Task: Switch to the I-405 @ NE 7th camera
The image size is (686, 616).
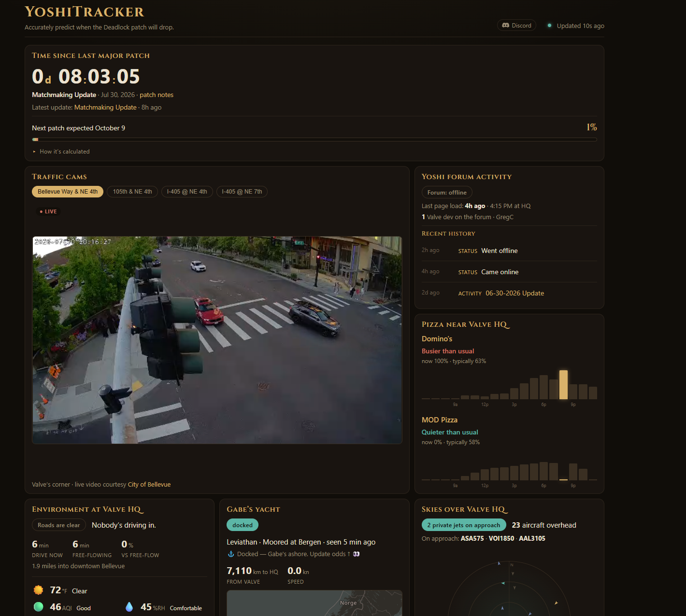Action: point(242,192)
